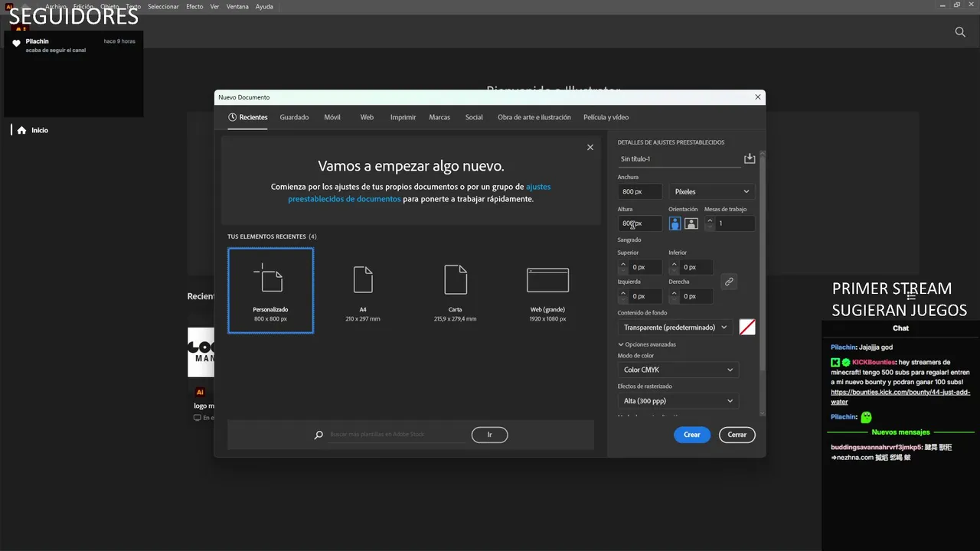This screenshot has height=551, width=980.
Task: Open the Guardado tab
Action: click(x=294, y=117)
